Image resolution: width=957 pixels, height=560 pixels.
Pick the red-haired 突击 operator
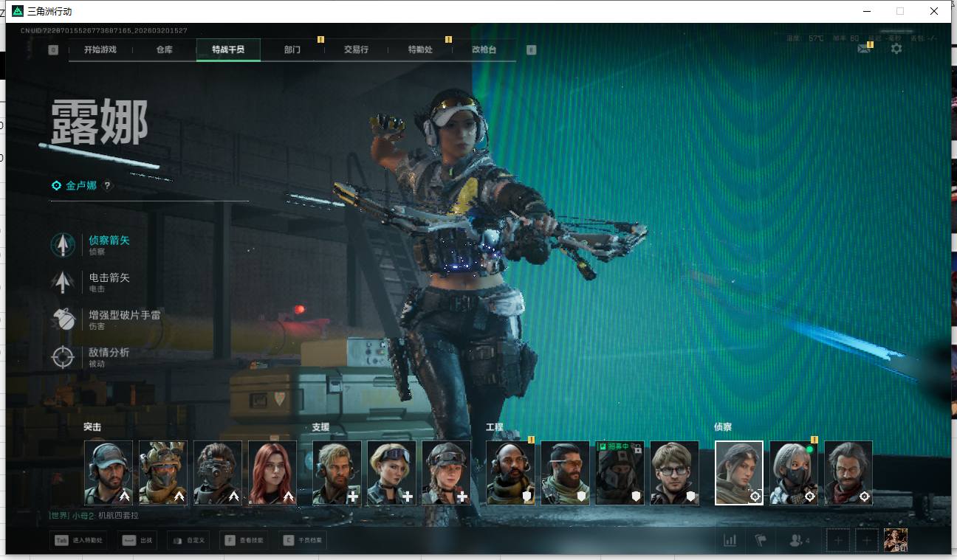pos(272,473)
